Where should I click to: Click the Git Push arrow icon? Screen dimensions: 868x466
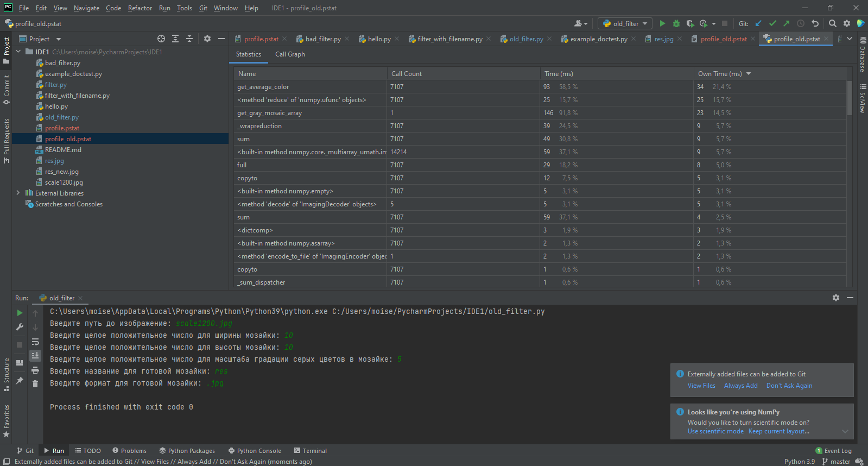[x=786, y=23]
